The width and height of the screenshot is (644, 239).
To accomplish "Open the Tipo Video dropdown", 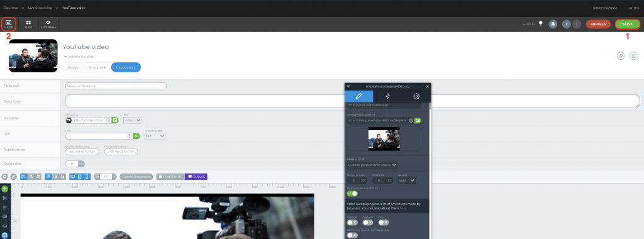I will point(133,120).
